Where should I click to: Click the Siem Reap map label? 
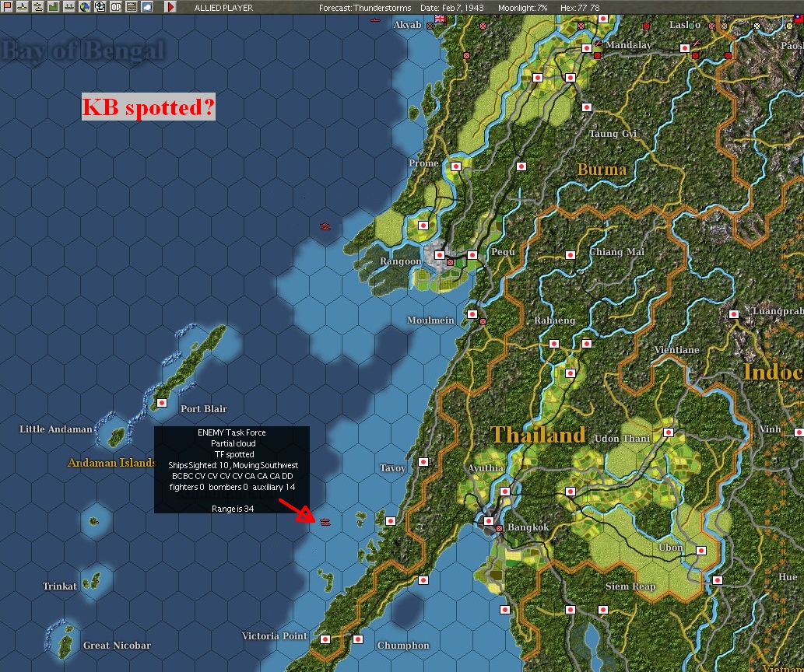pos(630,586)
